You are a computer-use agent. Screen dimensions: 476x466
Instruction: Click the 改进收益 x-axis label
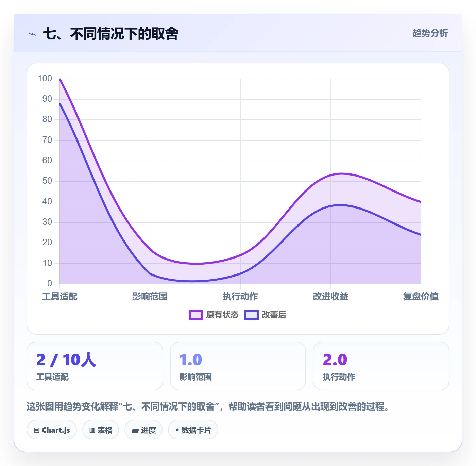(x=330, y=297)
